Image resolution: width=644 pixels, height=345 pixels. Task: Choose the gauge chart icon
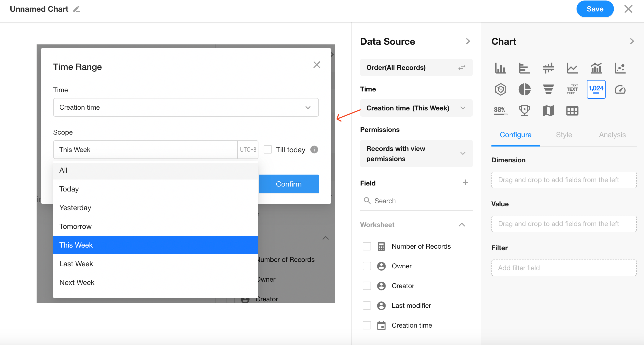pyautogui.click(x=620, y=90)
